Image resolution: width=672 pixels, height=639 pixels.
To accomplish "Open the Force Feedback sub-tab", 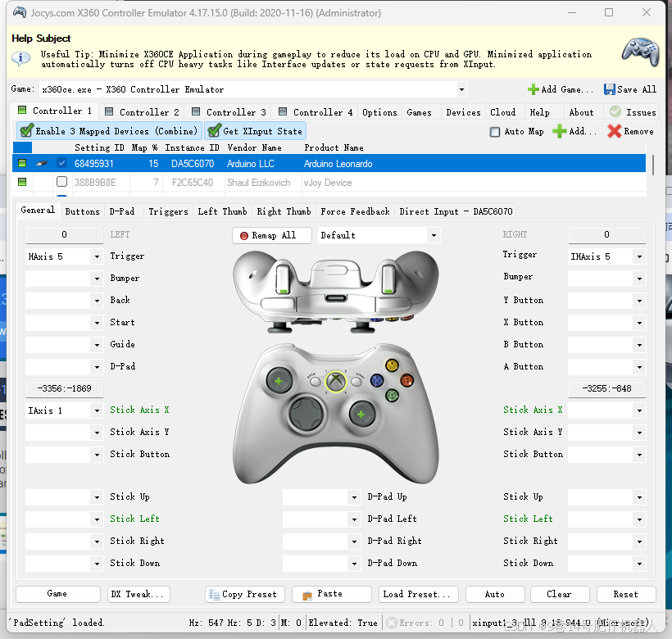I will pyautogui.click(x=355, y=211).
